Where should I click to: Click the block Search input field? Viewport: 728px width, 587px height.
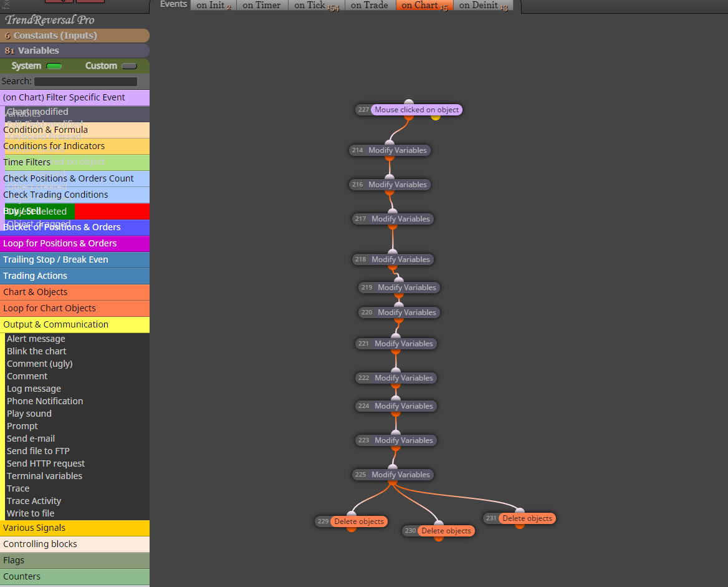click(x=85, y=82)
